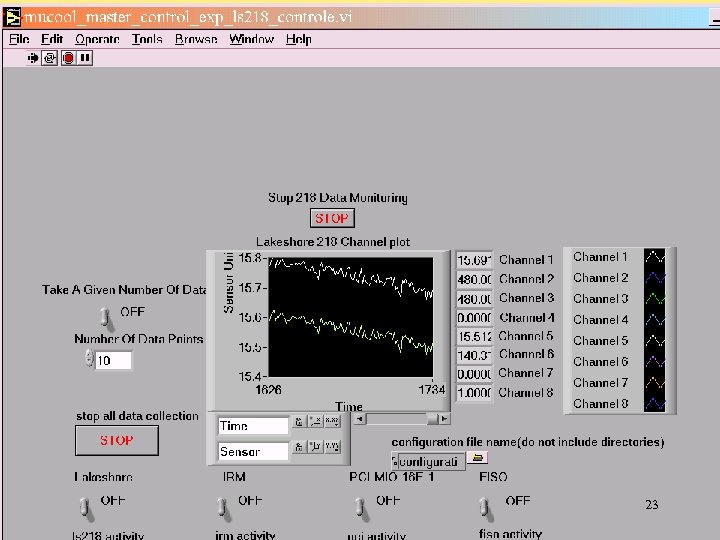
Task: Click STOP under Stop 218 Data Monitoring
Action: tap(332, 218)
